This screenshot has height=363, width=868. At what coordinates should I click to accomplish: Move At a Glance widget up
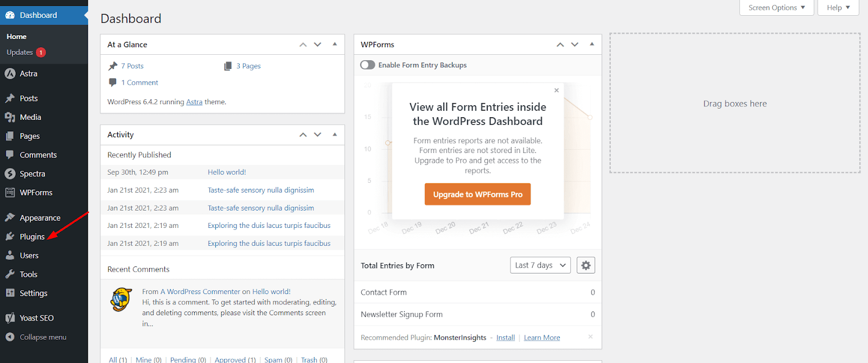pos(303,44)
